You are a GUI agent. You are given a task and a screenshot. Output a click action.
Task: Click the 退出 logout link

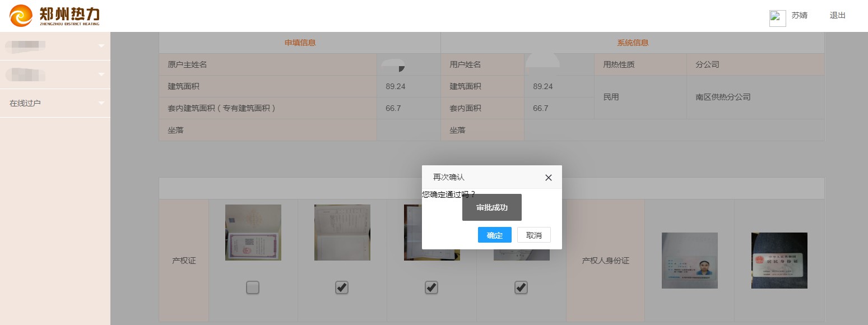click(x=837, y=16)
